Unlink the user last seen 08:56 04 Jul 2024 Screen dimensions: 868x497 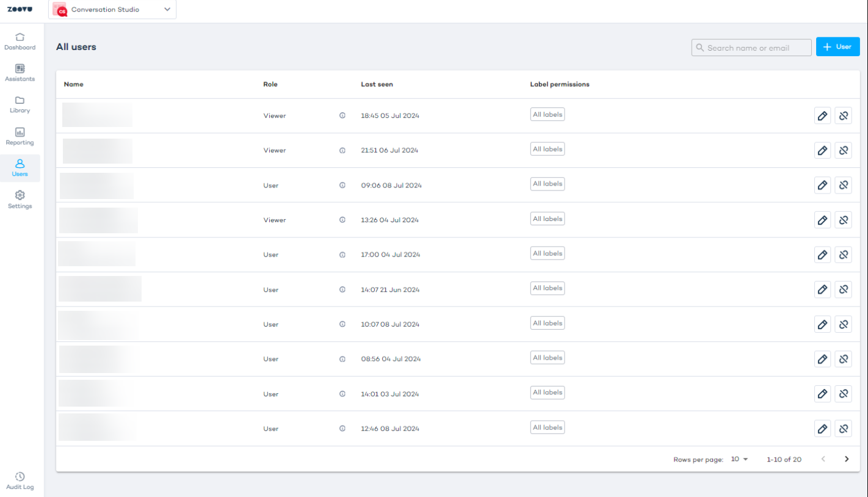(844, 360)
